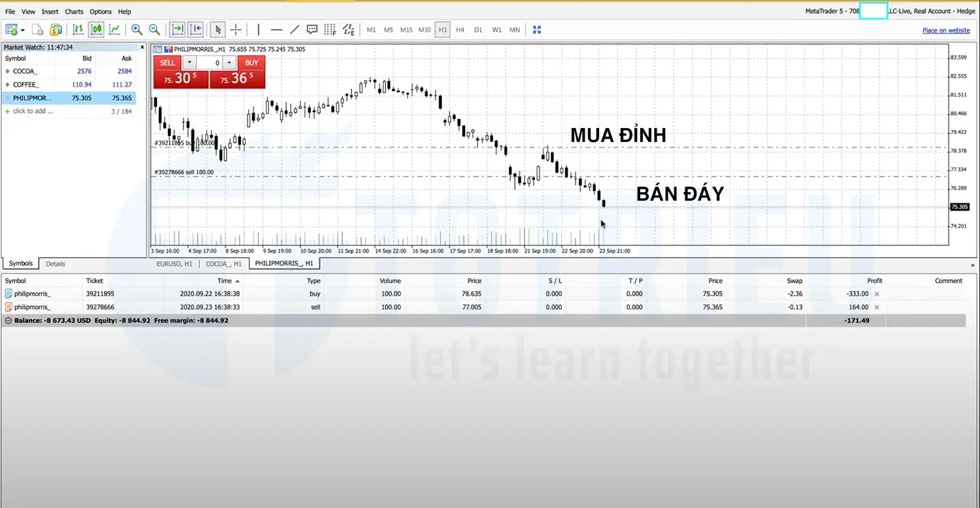Switch chart to line chart mode
This screenshot has width=980, height=508.
pyautogui.click(x=114, y=29)
